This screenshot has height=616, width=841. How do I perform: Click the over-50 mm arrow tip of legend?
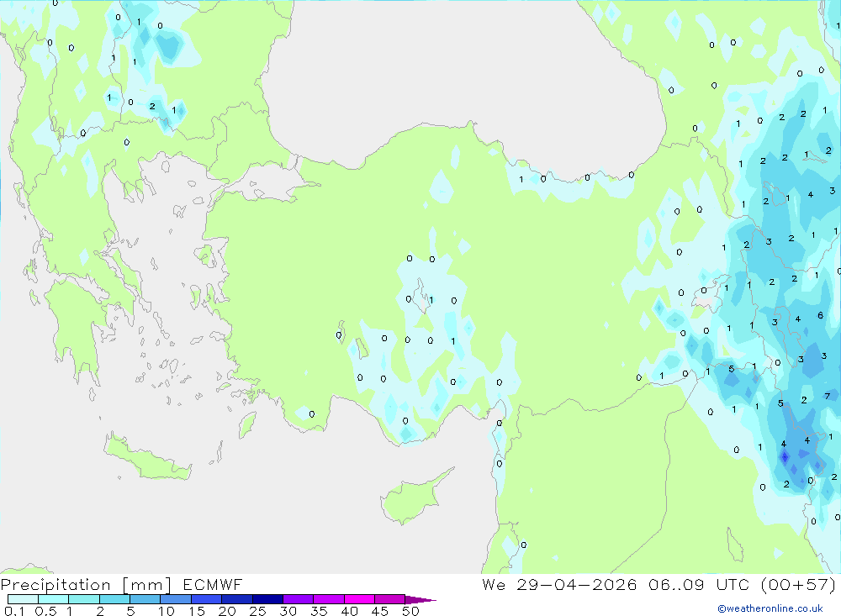tap(420, 599)
